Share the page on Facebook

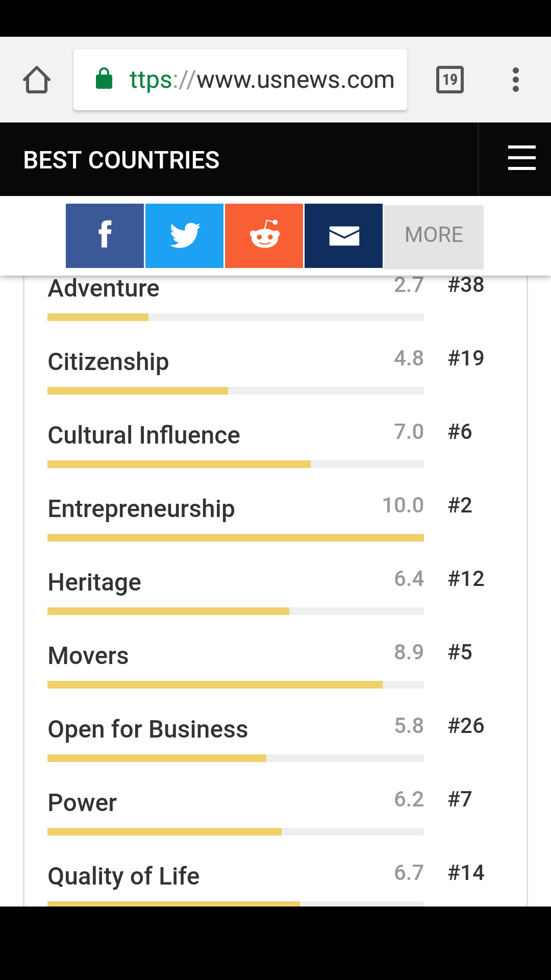point(105,235)
